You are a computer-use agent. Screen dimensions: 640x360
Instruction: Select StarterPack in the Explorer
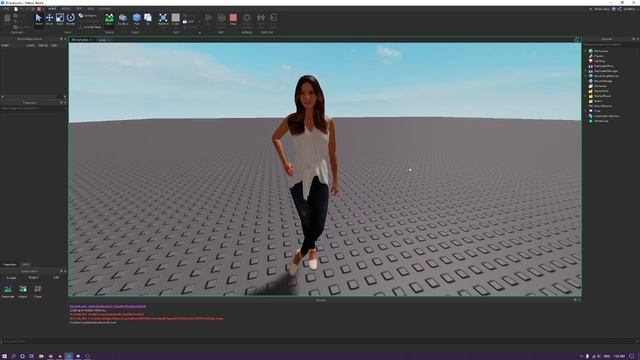pyautogui.click(x=601, y=91)
